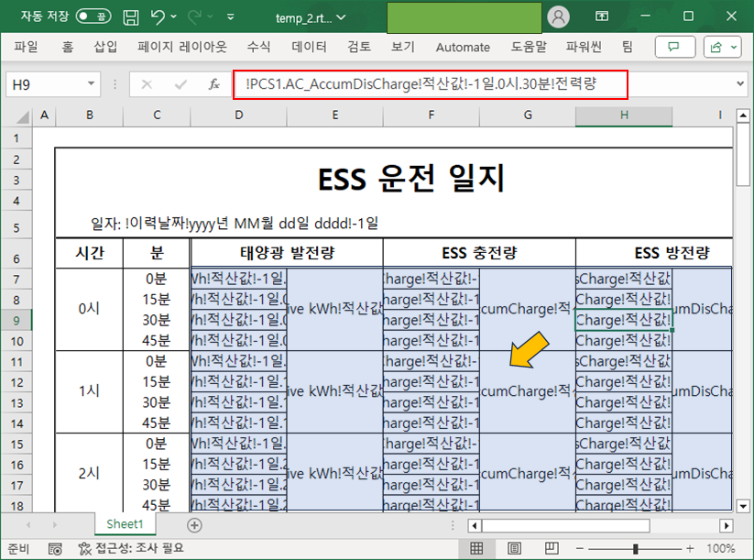Open the Ribbon Display Options icon
Screen dimensions: 754x560
pos(602,16)
